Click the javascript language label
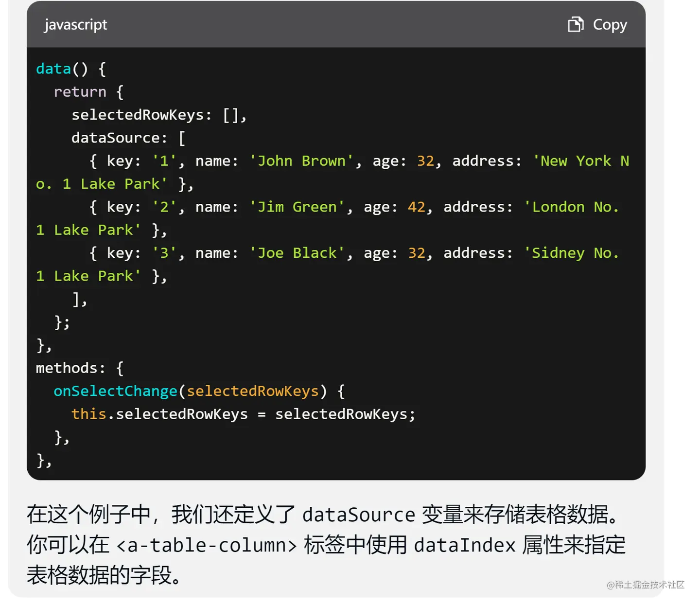The height and width of the screenshot is (605, 700). click(x=76, y=25)
